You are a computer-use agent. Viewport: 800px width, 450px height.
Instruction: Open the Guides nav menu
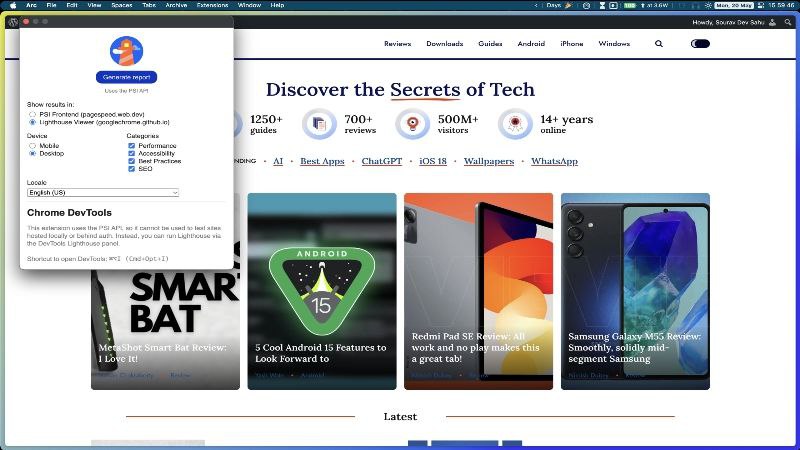[x=490, y=44]
